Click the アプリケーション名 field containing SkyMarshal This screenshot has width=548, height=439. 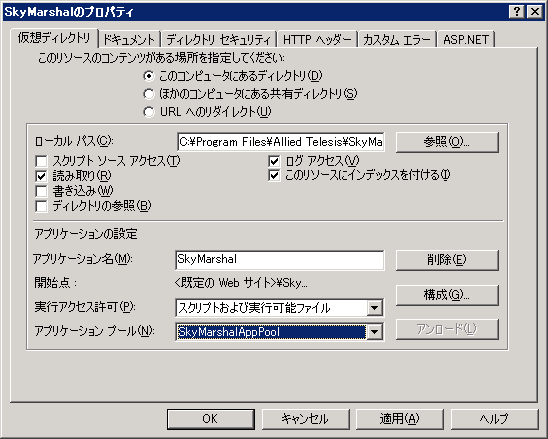click(x=280, y=260)
